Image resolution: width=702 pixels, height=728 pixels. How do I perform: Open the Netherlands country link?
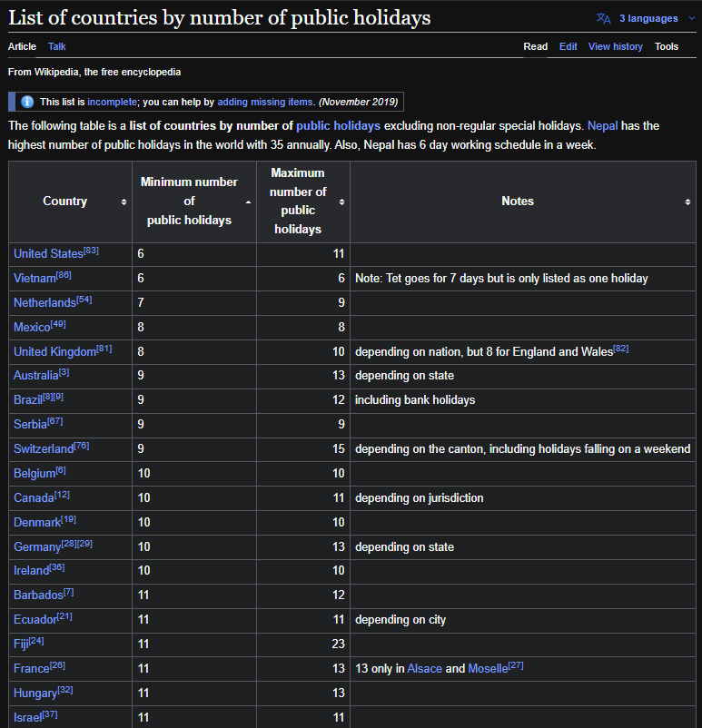[44, 302]
